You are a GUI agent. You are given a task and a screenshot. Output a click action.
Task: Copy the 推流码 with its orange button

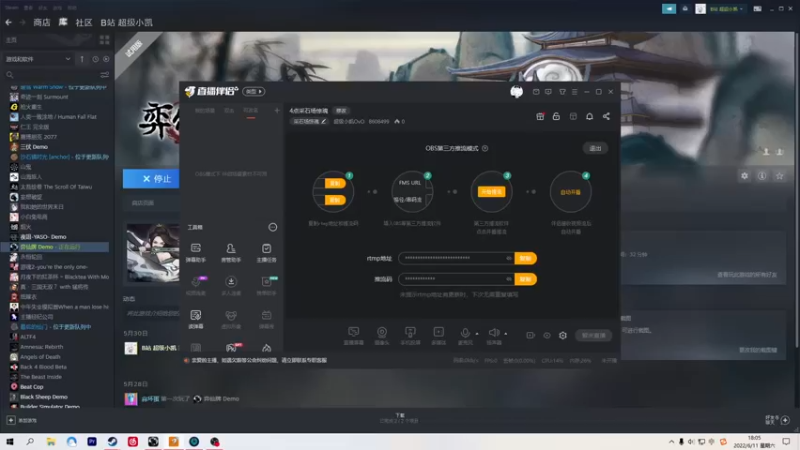coord(526,279)
